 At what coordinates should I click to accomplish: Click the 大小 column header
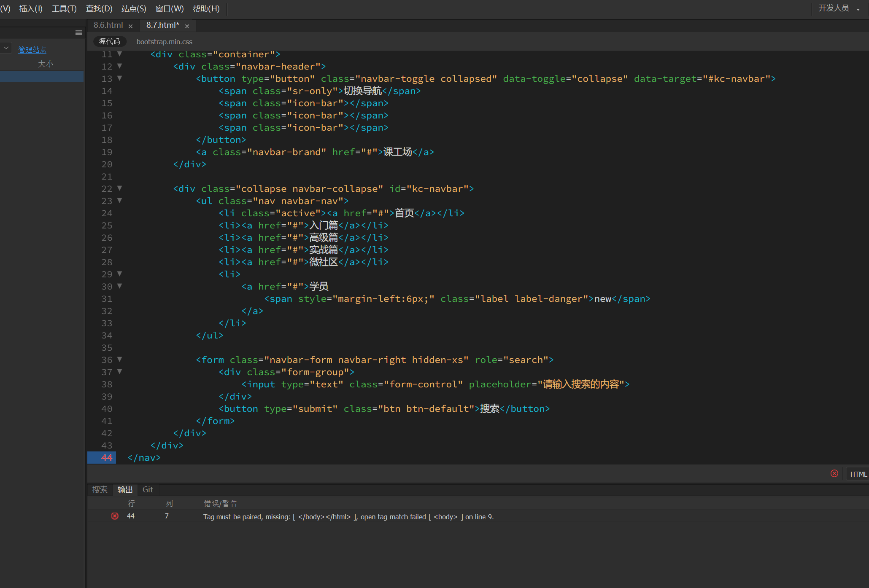[46, 64]
